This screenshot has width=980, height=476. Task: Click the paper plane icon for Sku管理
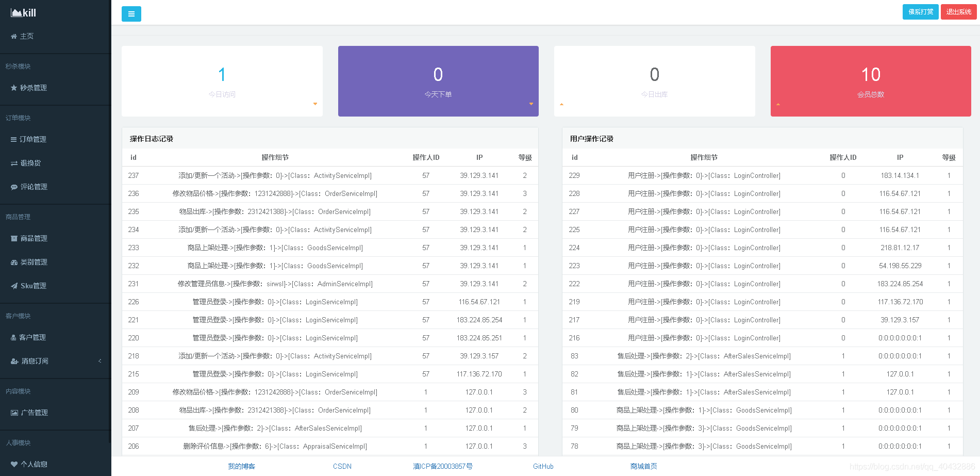(x=14, y=286)
